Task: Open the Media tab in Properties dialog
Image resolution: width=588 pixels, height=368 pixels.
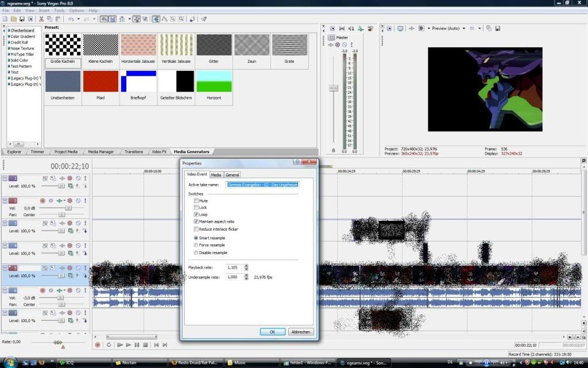Action: click(216, 175)
